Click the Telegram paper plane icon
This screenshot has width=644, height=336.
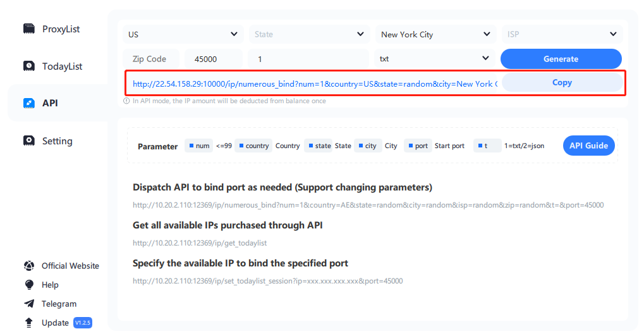click(29, 304)
